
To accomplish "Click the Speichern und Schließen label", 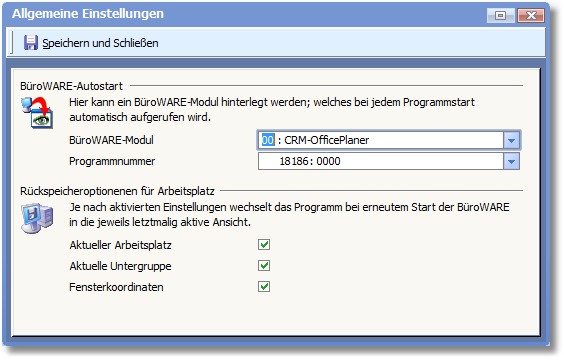I will (x=100, y=43).
